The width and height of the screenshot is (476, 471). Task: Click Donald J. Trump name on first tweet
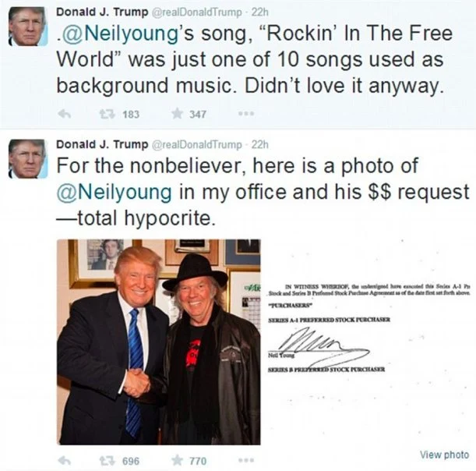(102, 12)
